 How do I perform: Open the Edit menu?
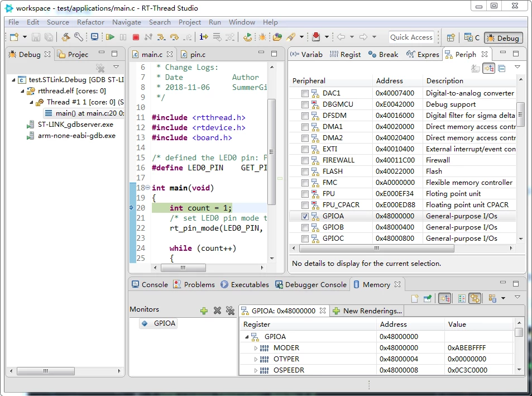click(33, 22)
